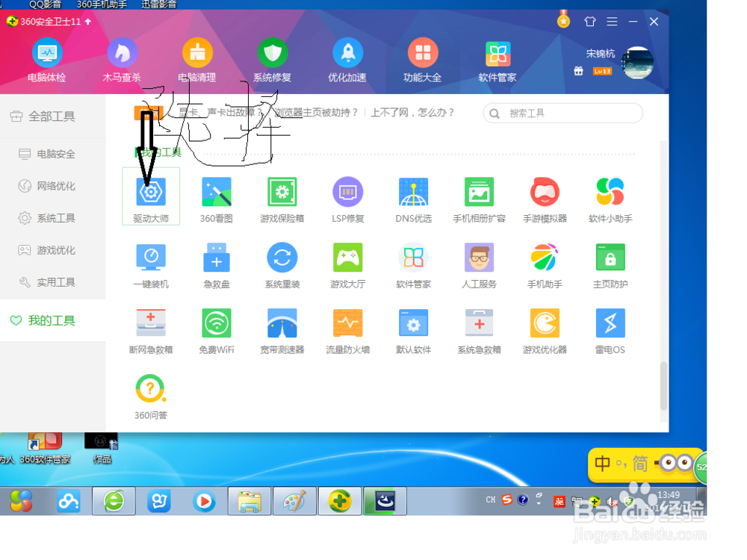Image resolution: width=747 pixels, height=560 pixels.
Task: Open the skin changer shirt icon
Action: pyautogui.click(x=590, y=22)
